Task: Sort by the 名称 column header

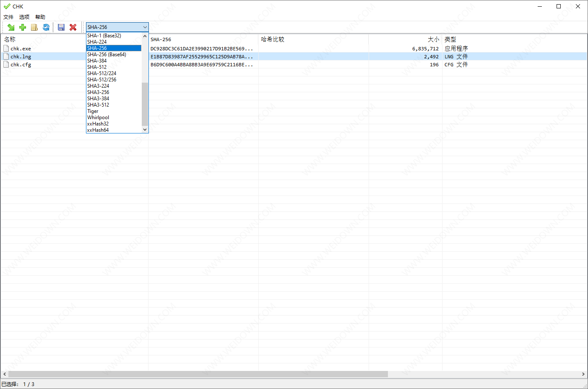Action: point(75,39)
